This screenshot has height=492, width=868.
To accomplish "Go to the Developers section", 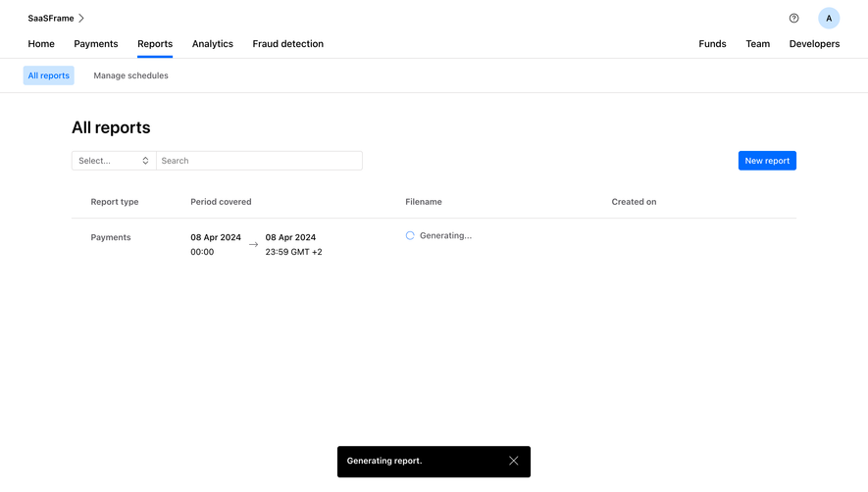I will (814, 44).
